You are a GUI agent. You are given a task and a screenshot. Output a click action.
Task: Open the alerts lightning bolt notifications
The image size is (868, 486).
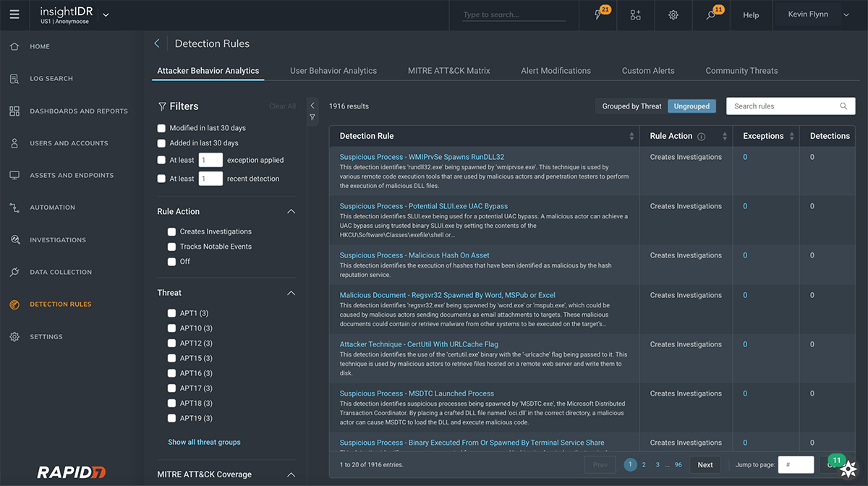pyautogui.click(x=600, y=14)
